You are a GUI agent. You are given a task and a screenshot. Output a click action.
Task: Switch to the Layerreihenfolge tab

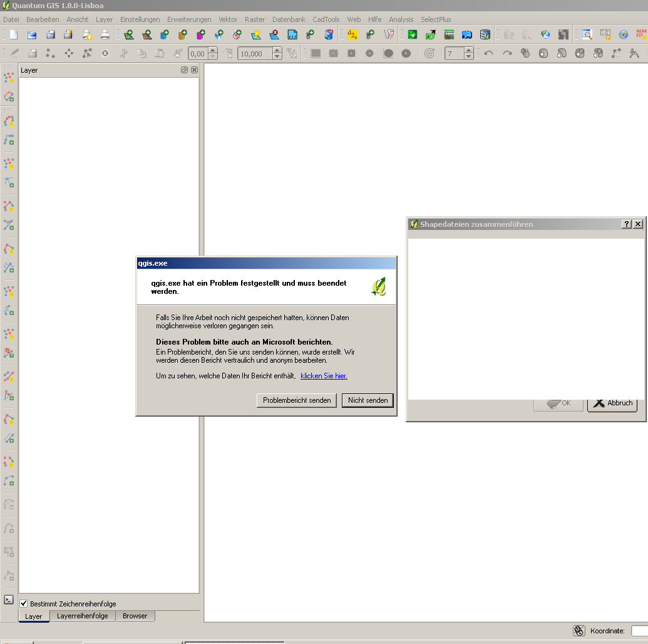click(x=82, y=616)
